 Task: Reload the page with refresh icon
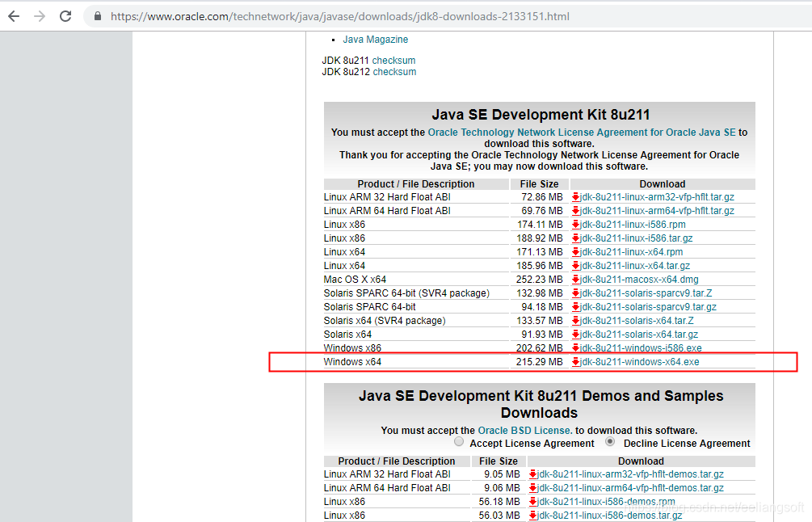[x=65, y=16]
